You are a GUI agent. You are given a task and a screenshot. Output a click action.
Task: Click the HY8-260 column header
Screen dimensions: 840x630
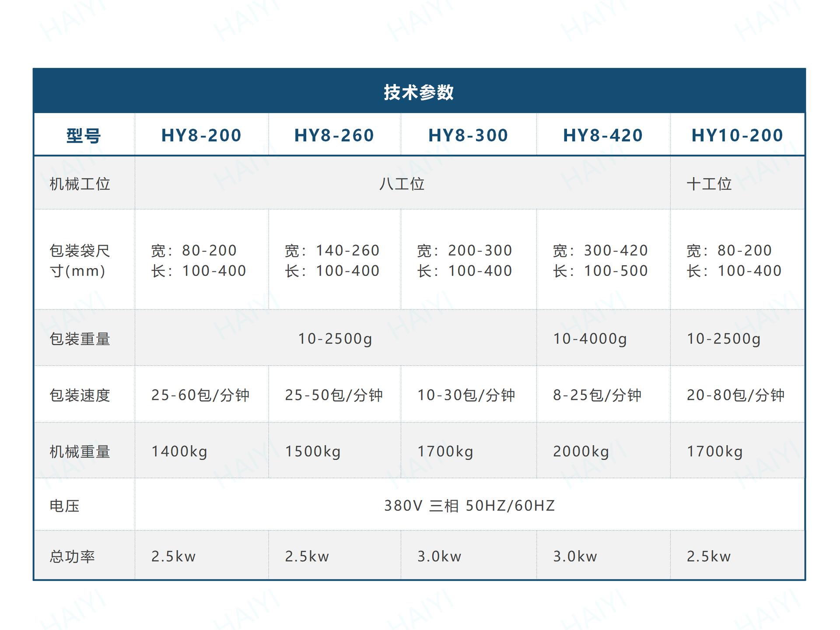[334, 135]
